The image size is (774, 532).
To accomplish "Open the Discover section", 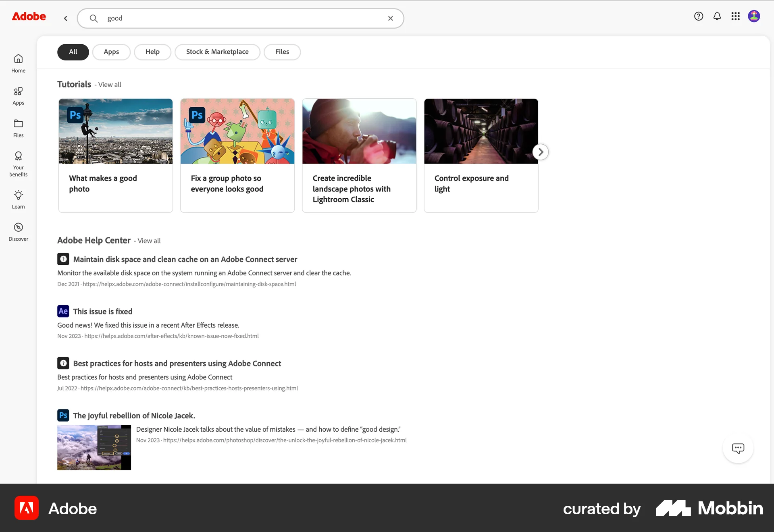I will click(18, 231).
